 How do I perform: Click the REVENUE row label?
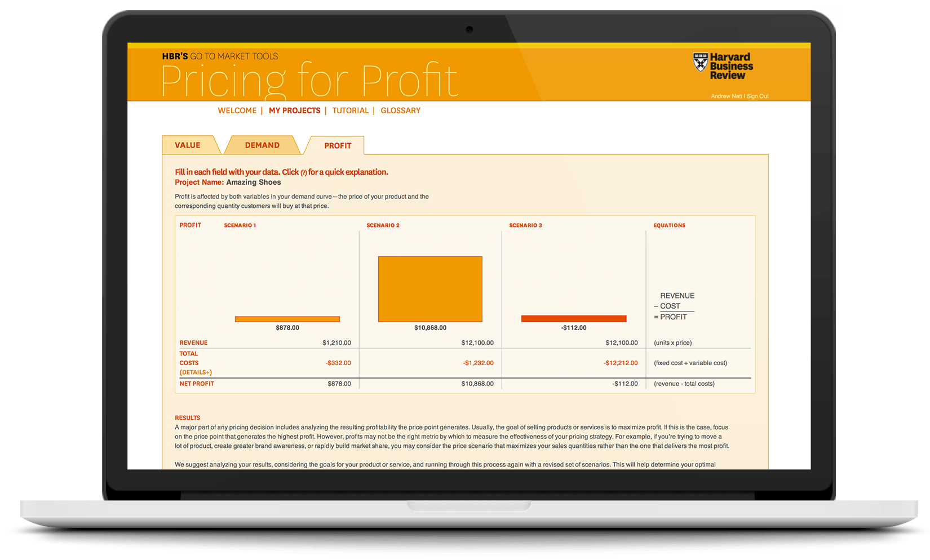click(193, 343)
